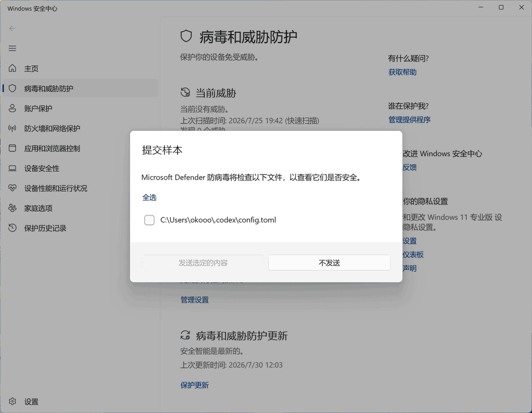Click the family icon beside 家庭选项

(x=12, y=208)
